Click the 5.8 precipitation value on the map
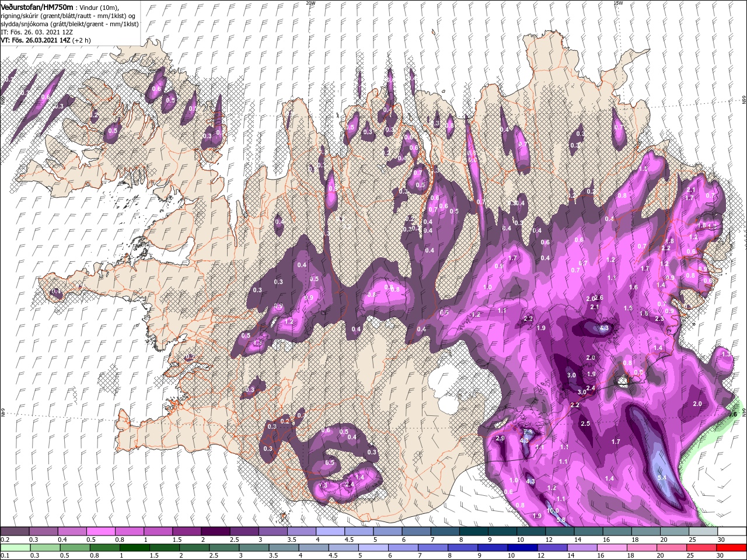The image size is (747, 560). tap(561, 520)
